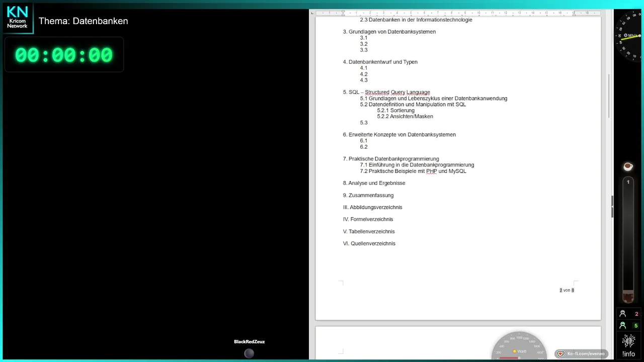Click the empty subsection '3.2' entry
The image size is (644, 362).
coord(364,44)
